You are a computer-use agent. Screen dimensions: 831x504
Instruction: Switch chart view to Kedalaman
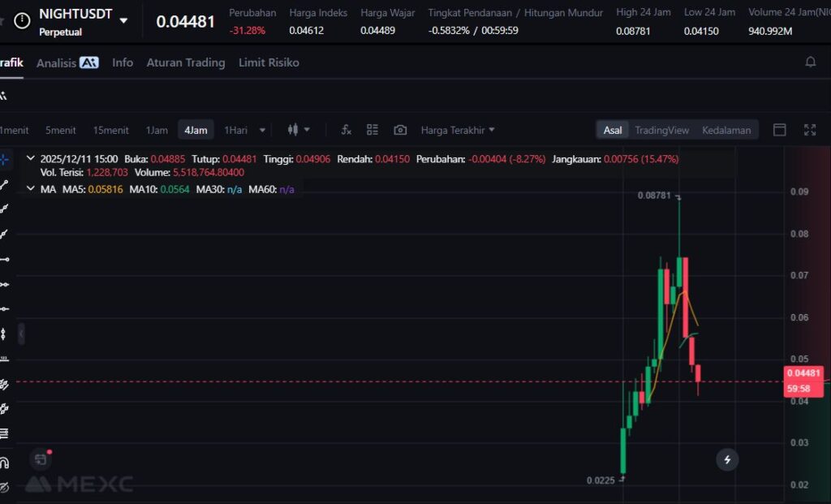726,130
